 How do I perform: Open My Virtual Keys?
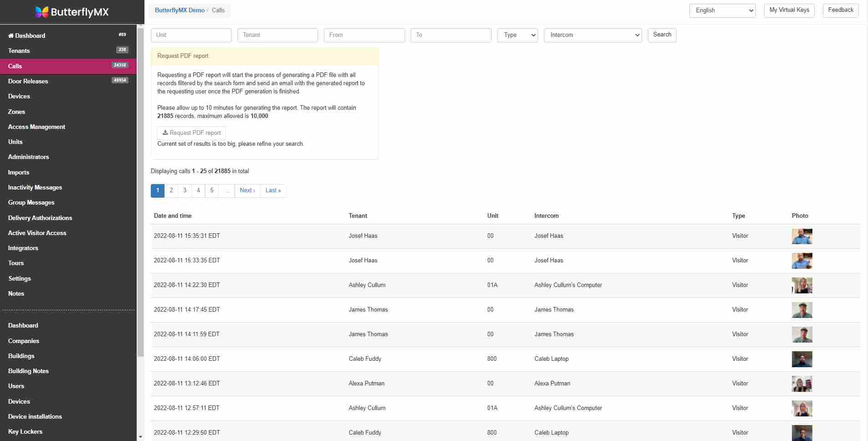pyautogui.click(x=788, y=10)
